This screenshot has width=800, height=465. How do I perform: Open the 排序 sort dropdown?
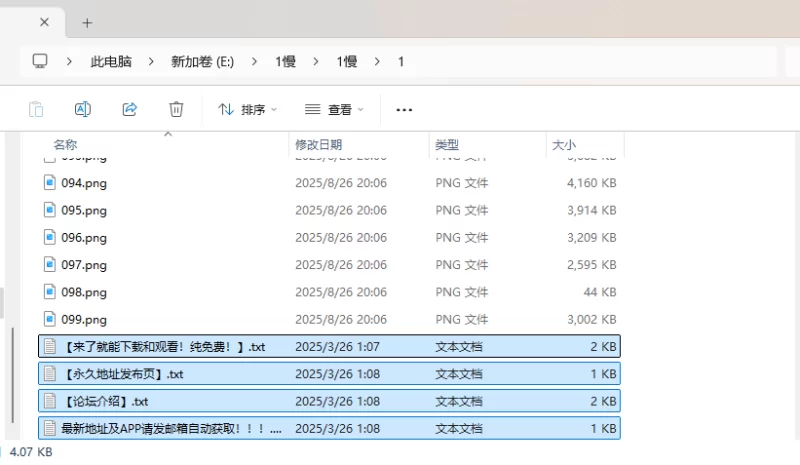pyautogui.click(x=247, y=109)
